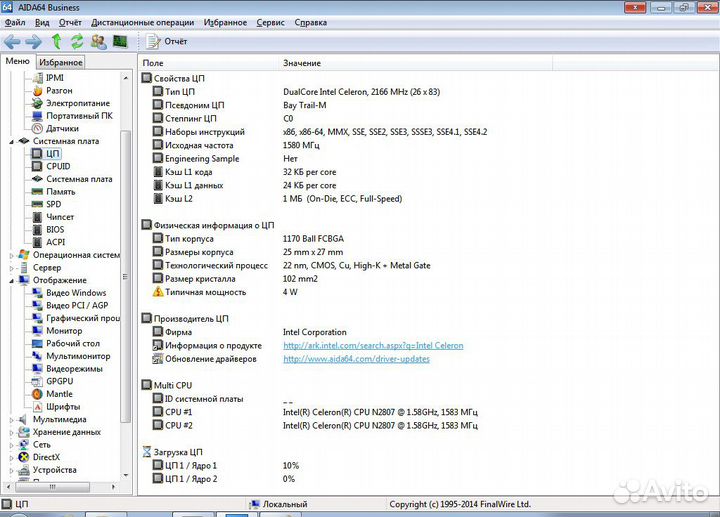Expand the Хранение данных node
Screen dimensions: 720x517
[x=11, y=432]
